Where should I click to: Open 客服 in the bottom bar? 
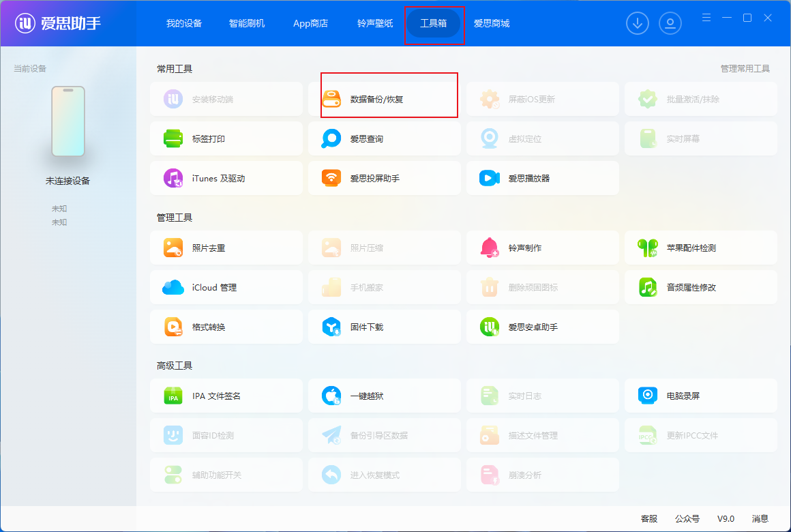(x=649, y=518)
